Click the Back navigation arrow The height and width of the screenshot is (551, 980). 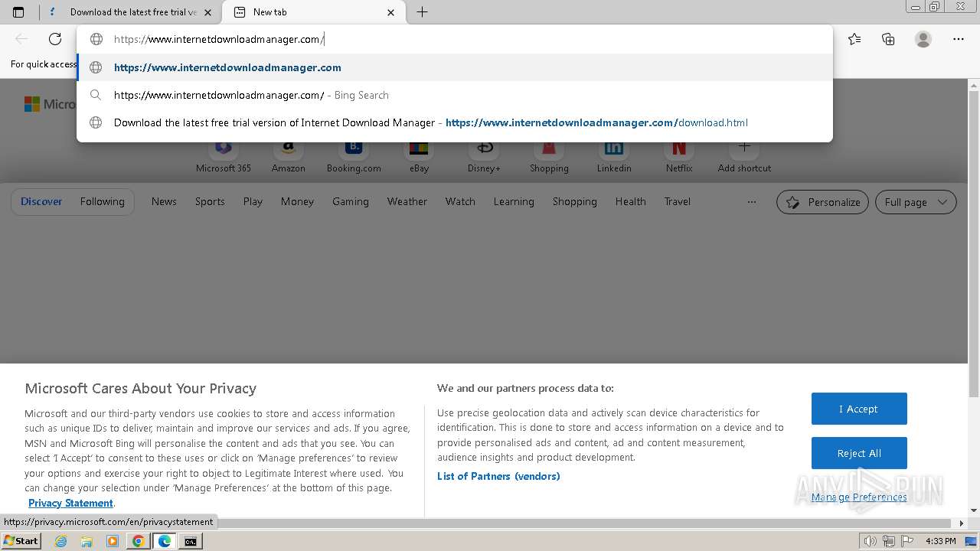click(21, 39)
